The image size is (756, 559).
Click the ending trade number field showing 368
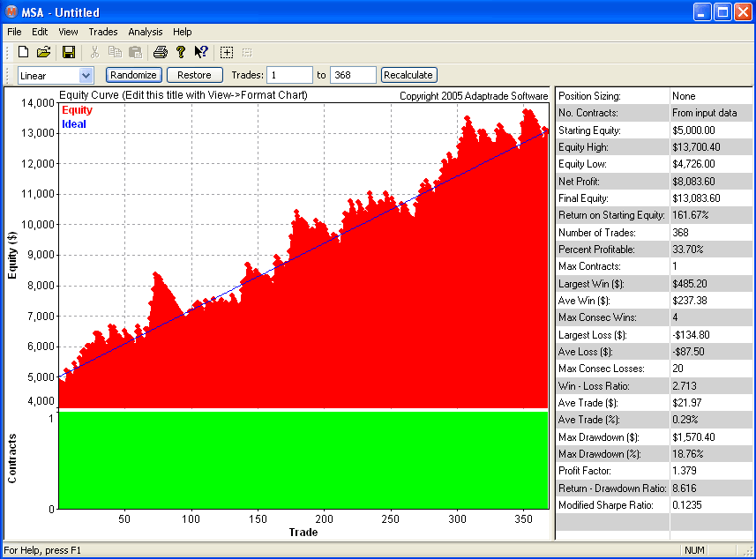click(353, 76)
